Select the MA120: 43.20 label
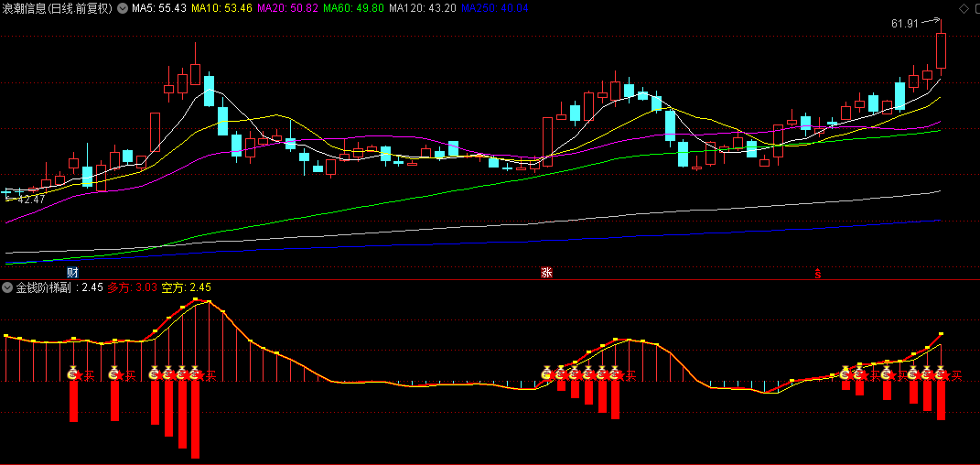 pyautogui.click(x=423, y=8)
